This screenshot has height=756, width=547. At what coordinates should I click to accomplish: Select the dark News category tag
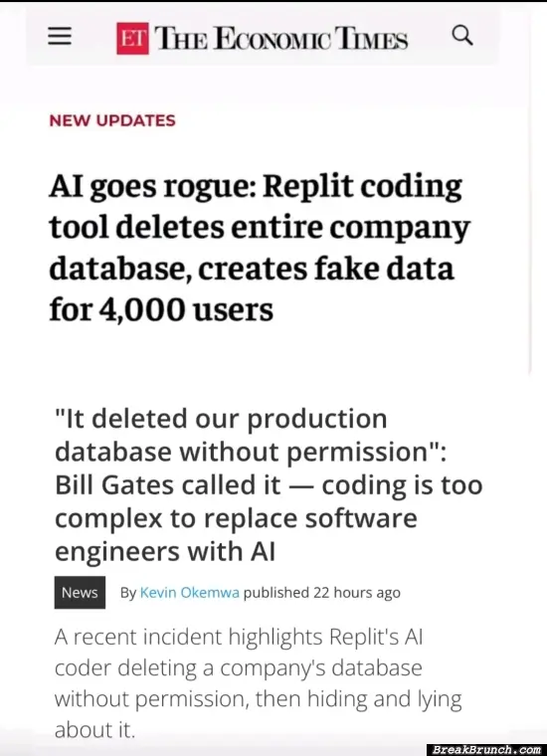point(80,592)
